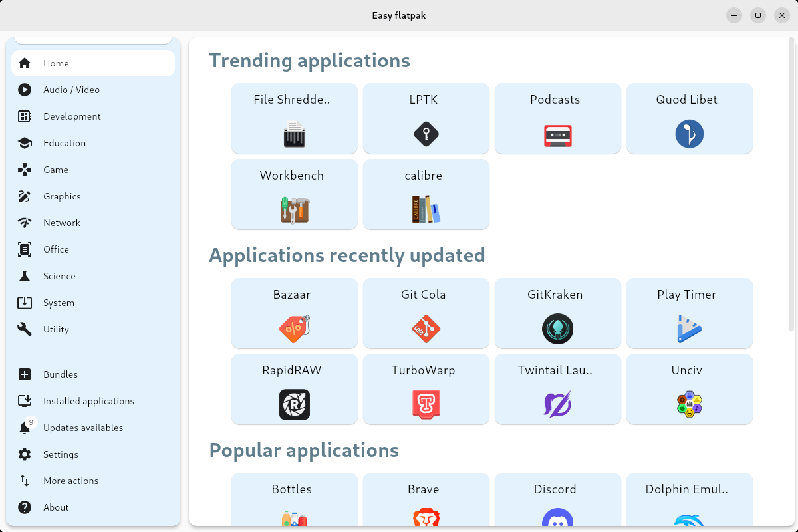Screen dimensions: 798x532
Task: Click the vertical scrollbar of the app list
Action: (x=791, y=186)
